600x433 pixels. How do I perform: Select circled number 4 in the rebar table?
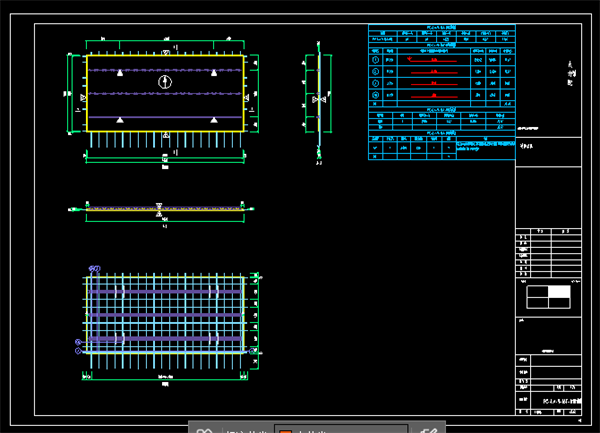pos(375,95)
